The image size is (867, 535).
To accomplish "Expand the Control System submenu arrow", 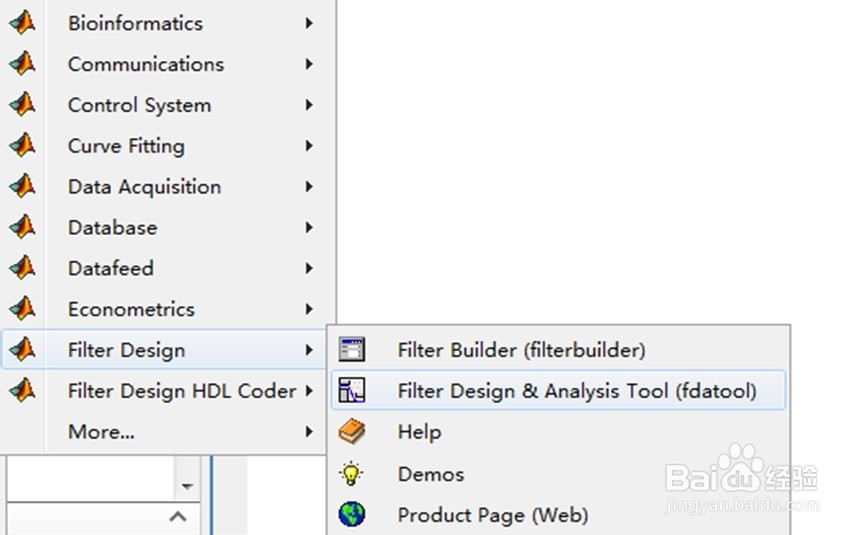I will pyautogui.click(x=309, y=105).
